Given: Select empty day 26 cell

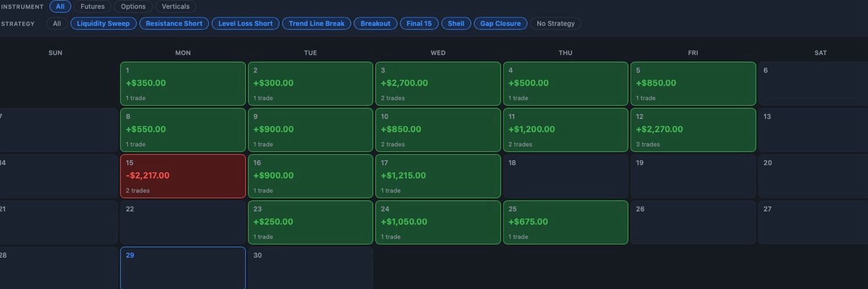Looking at the screenshot, I should point(693,223).
